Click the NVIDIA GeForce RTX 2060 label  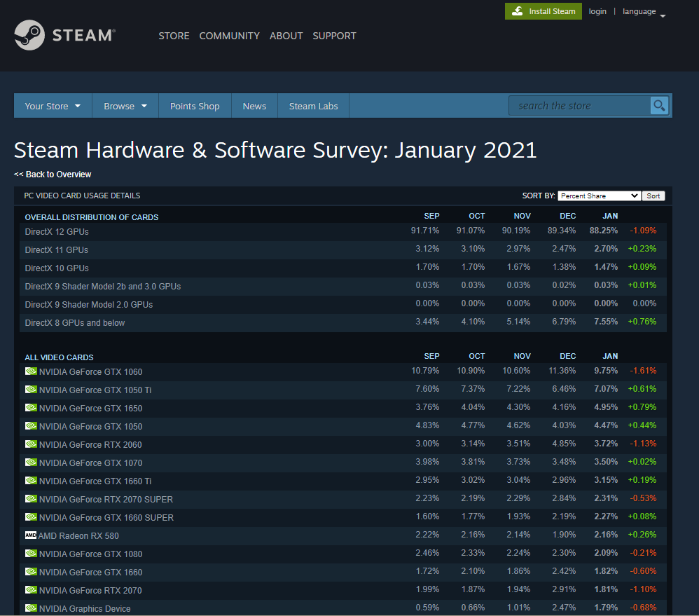(x=90, y=445)
